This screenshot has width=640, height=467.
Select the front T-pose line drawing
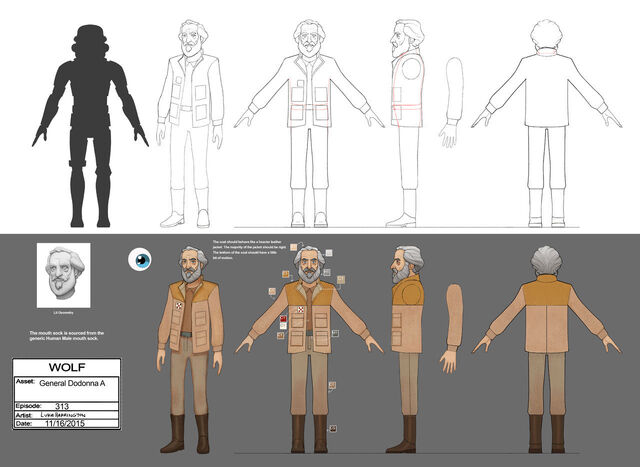tap(309, 124)
